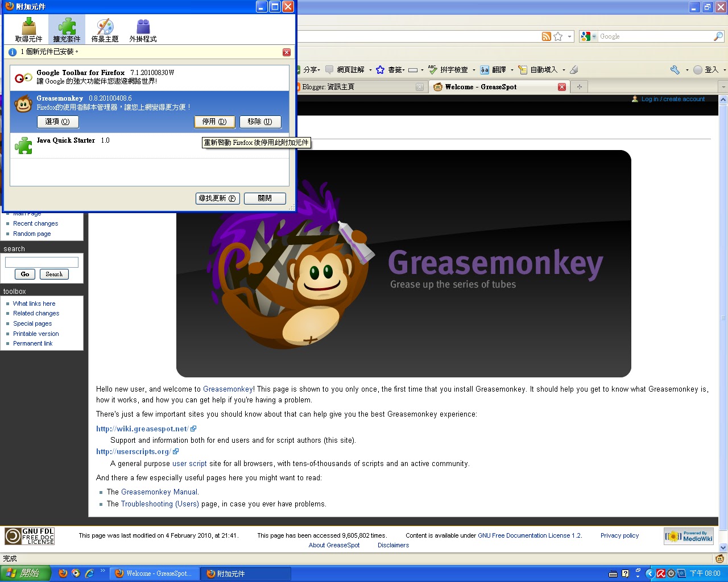Click the Windows 開始 (Start) button

coord(26,573)
